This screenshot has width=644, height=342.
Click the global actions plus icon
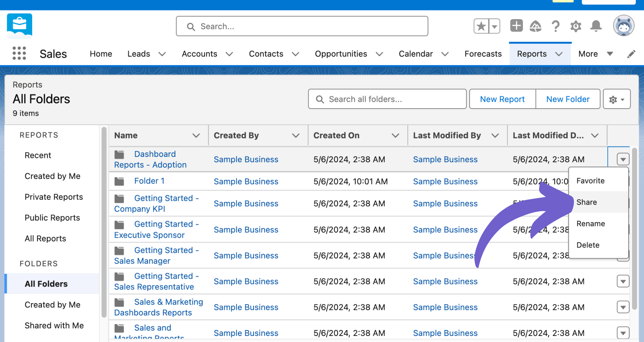(516, 26)
